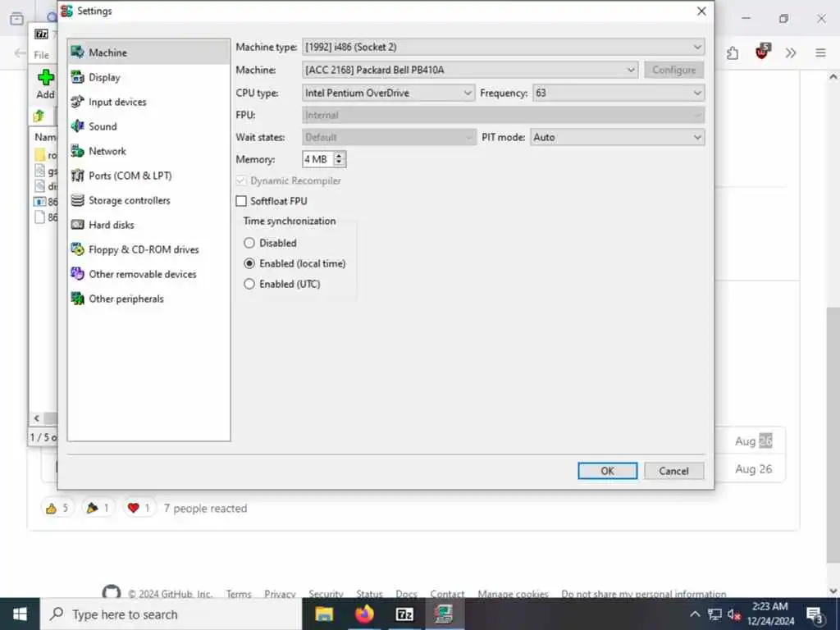The image size is (840, 630).
Task: Open Windows notification center icon
Action: tap(815, 615)
